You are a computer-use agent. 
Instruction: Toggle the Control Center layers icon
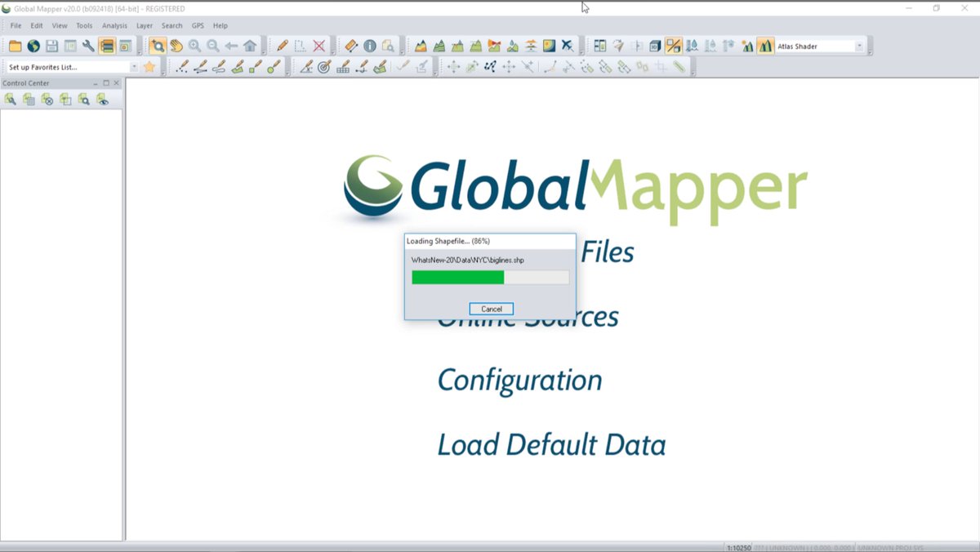click(x=106, y=47)
